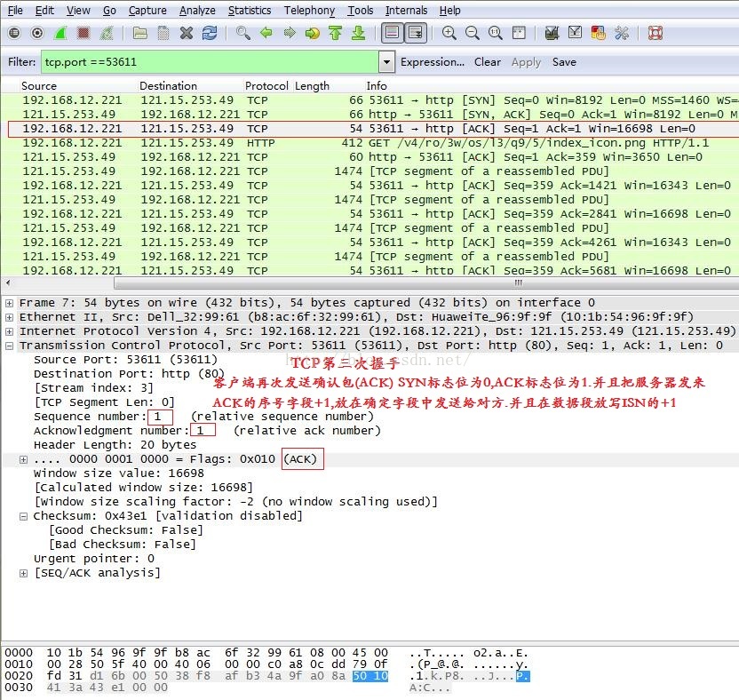Open the coloring rules editor icon

598,33
